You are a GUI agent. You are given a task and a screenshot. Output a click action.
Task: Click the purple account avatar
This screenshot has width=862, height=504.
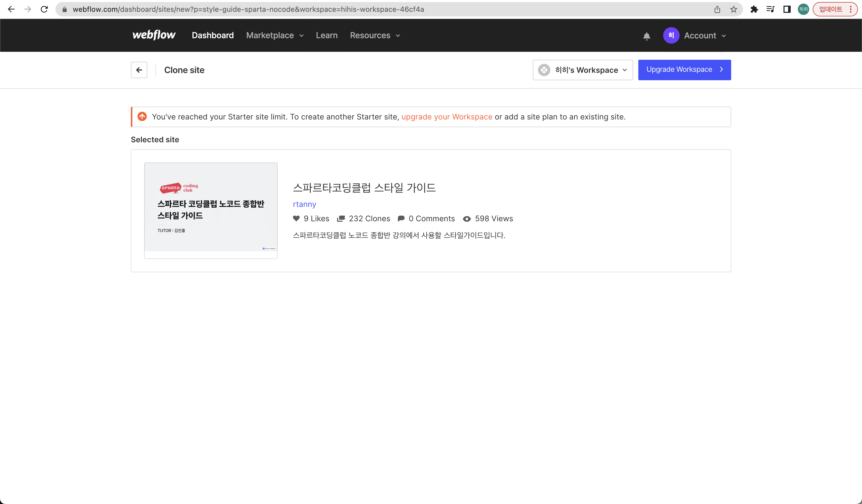[671, 35]
